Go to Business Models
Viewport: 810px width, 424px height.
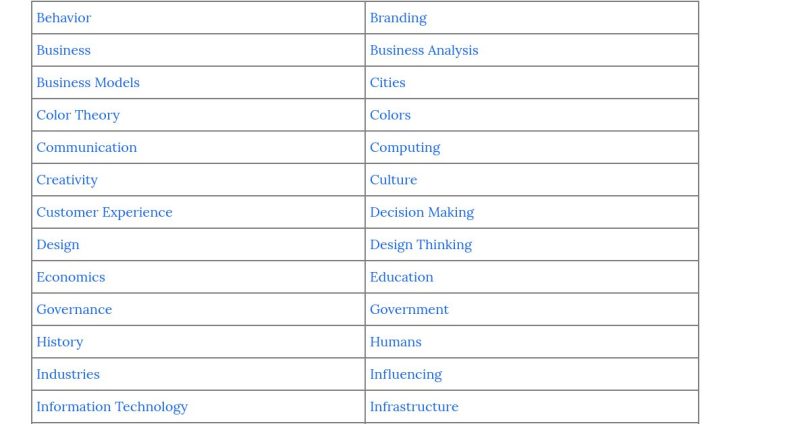88,83
